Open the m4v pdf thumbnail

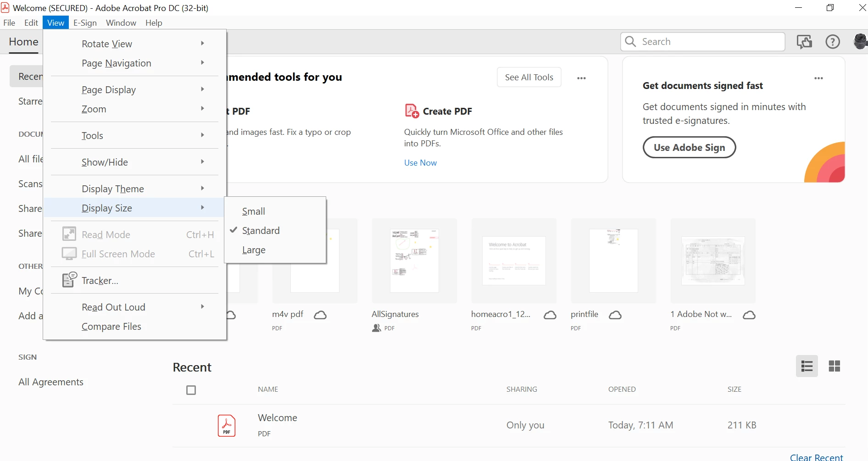315,261
